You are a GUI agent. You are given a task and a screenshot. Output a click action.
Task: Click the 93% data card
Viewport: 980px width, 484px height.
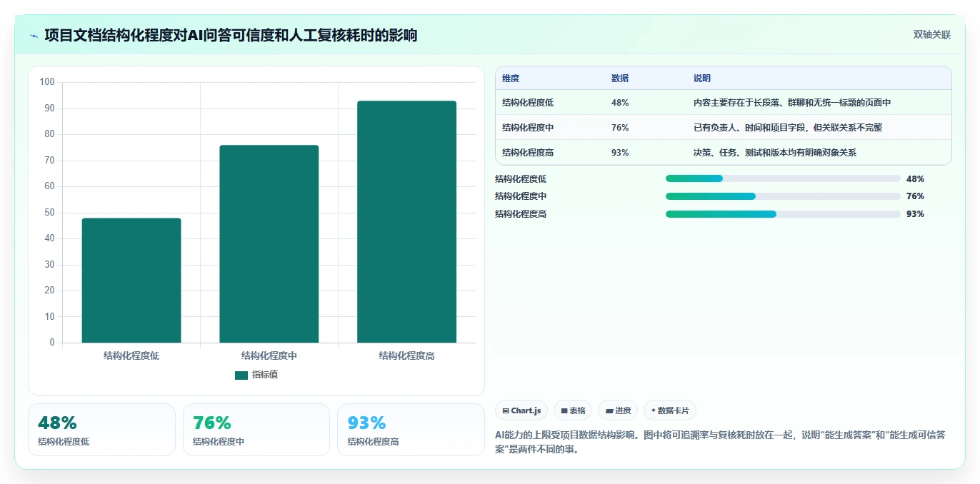pyautogui.click(x=411, y=430)
